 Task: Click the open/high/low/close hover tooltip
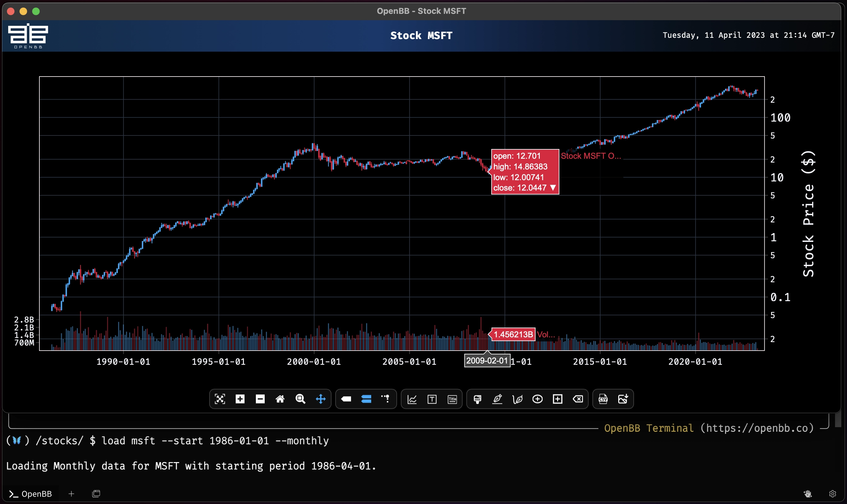coord(525,172)
